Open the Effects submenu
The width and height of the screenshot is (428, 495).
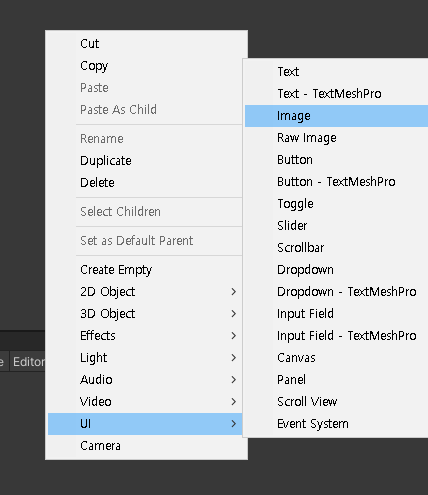point(145,336)
